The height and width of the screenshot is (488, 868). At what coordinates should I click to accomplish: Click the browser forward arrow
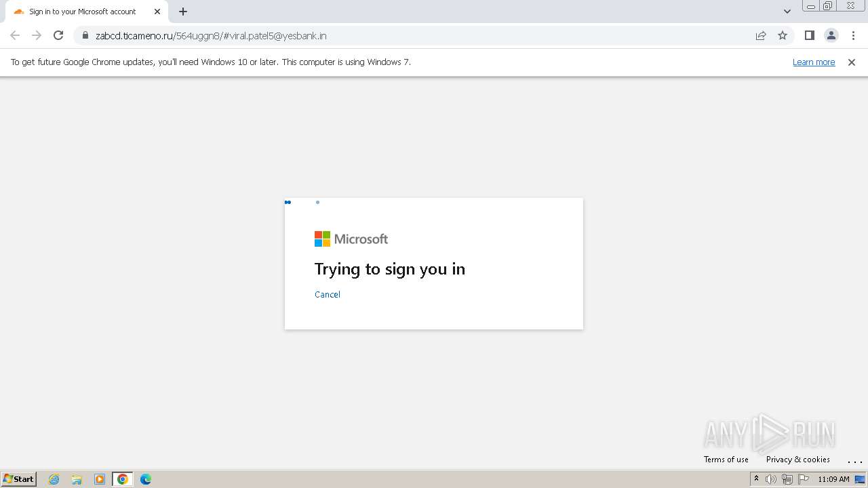pos(37,35)
